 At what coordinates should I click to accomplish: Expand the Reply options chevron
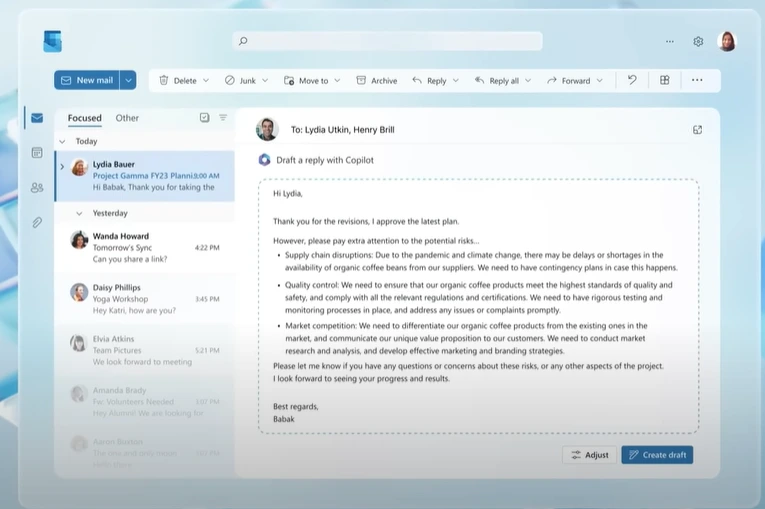point(456,81)
